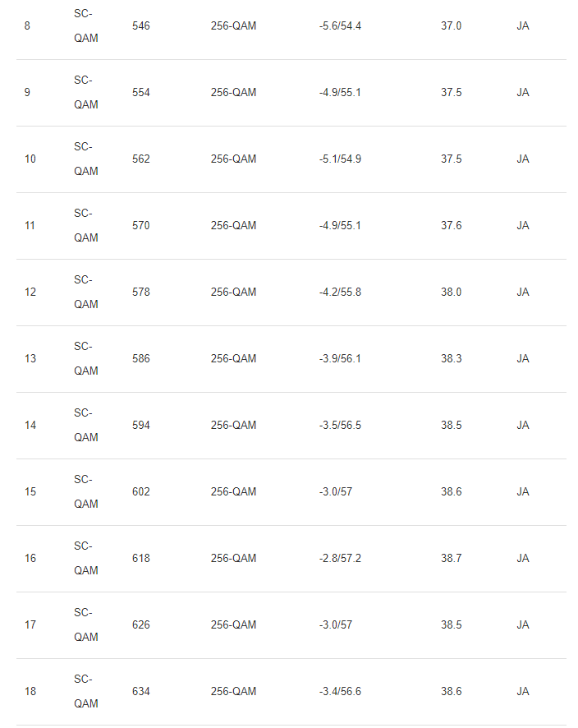Click the SNR value 37.6
Image resolution: width=578 pixels, height=728 pixels.
(451, 226)
